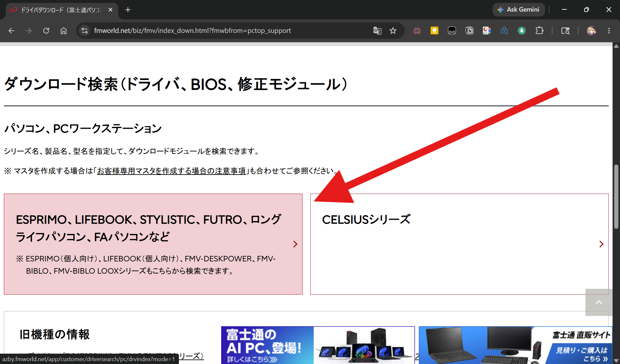The width and height of the screenshot is (620, 364).
Task: View site information icon in address bar
Action: tap(85, 31)
